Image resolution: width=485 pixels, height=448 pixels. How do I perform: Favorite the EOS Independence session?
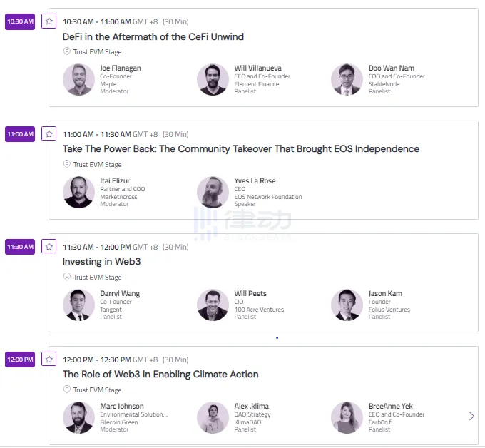tap(49, 134)
